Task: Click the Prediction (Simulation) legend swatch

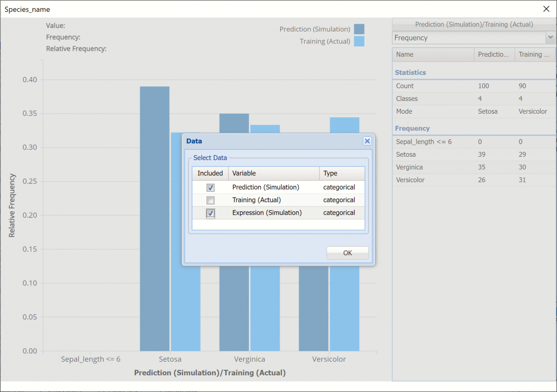Action: (359, 29)
